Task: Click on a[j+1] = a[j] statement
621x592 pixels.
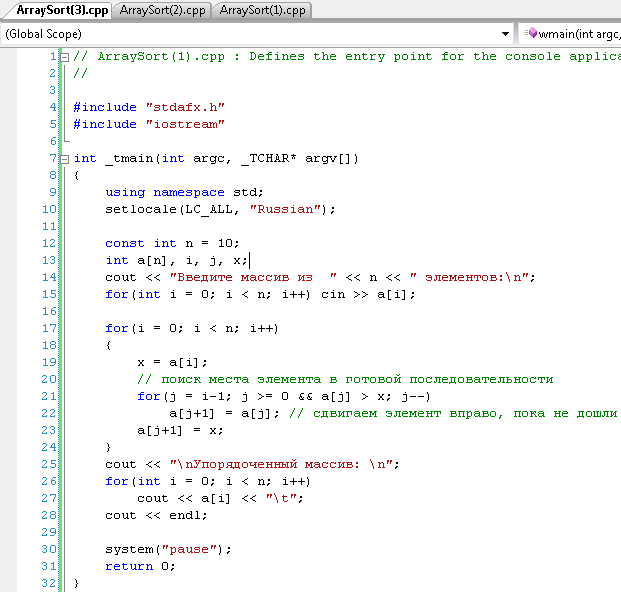Action: pos(224,414)
